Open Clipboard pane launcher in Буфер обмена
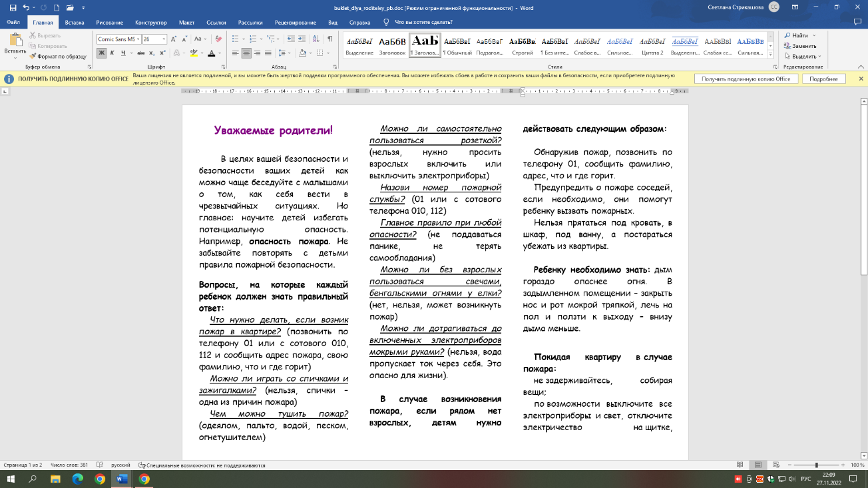The image size is (868, 488). point(90,67)
